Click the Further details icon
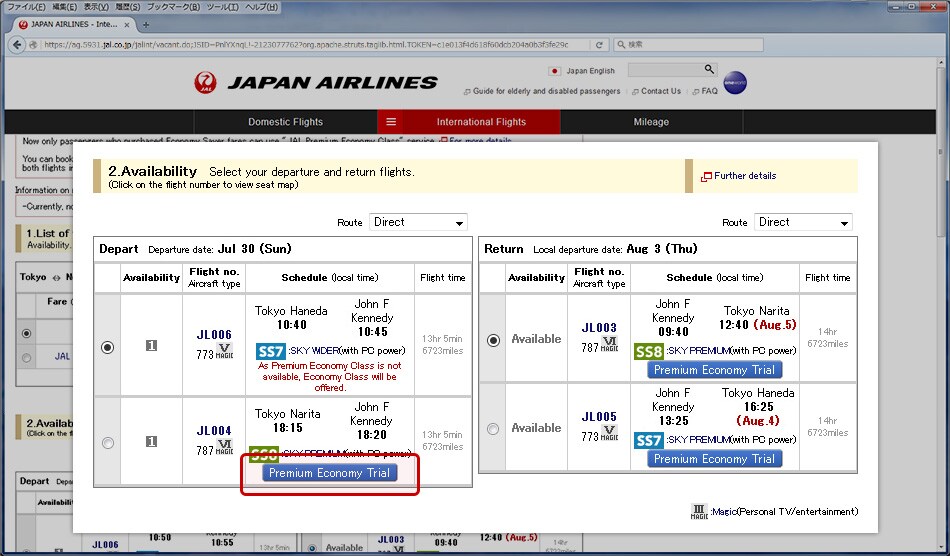The image size is (950, 556). [706, 176]
